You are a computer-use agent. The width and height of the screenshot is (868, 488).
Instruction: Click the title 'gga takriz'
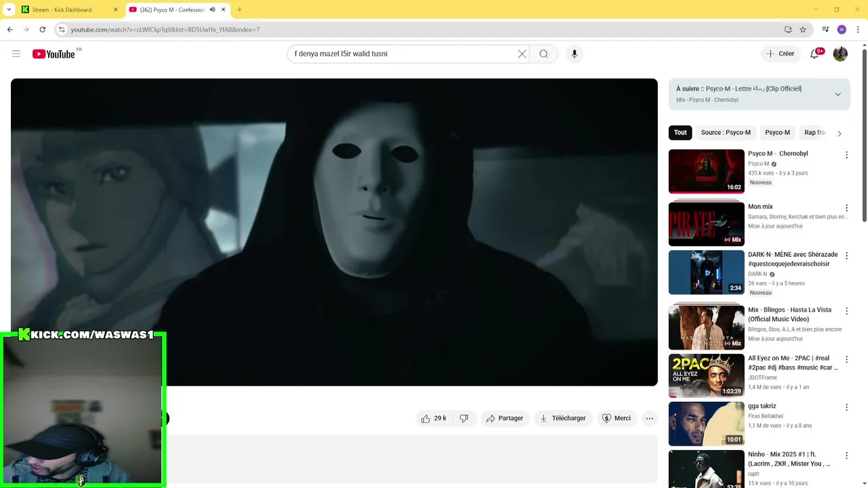click(762, 406)
